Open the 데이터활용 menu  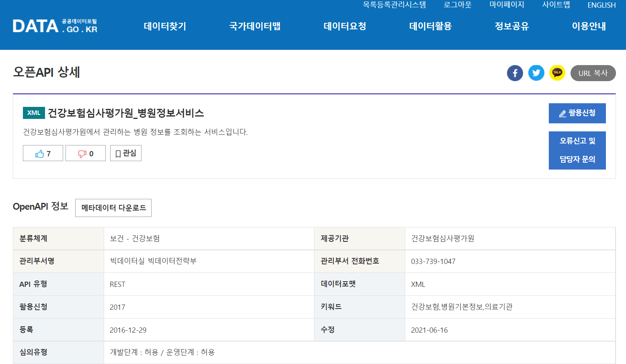[x=431, y=26]
